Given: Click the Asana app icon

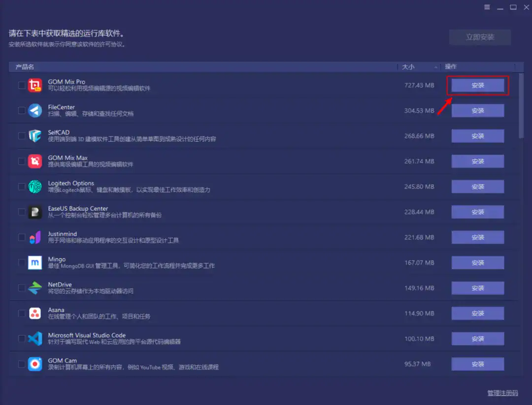Looking at the screenshot, I should (x=35, y=313).
